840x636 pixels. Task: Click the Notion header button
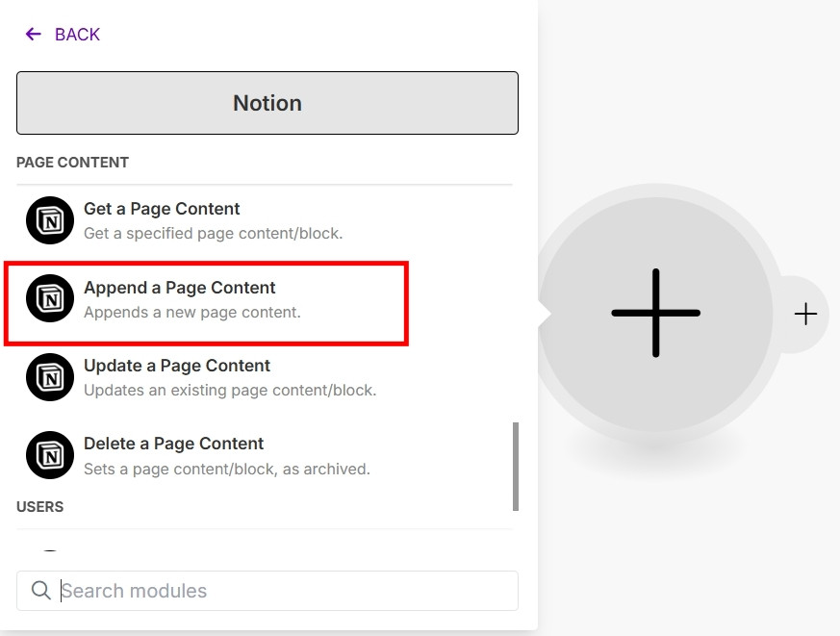click(267, 103)
